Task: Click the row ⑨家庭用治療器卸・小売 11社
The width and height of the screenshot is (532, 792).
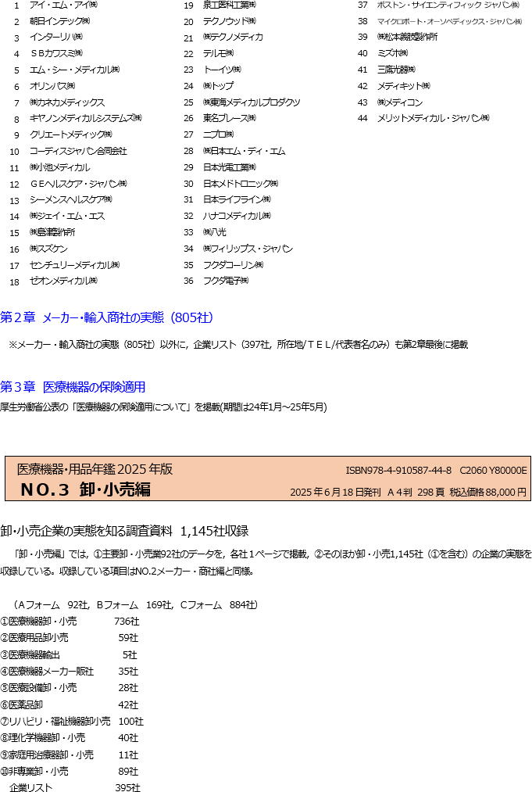Action: click(x=70, y=754)
